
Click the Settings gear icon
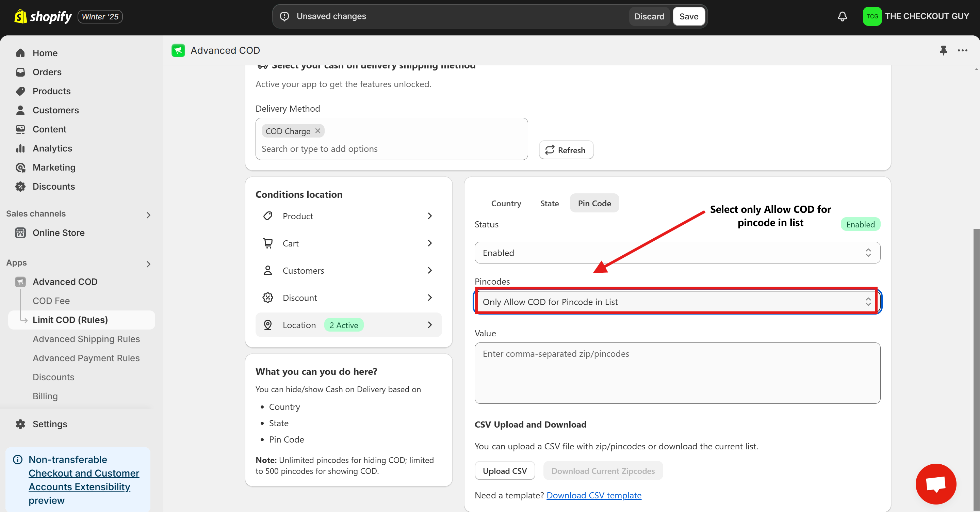click(20, 424)
